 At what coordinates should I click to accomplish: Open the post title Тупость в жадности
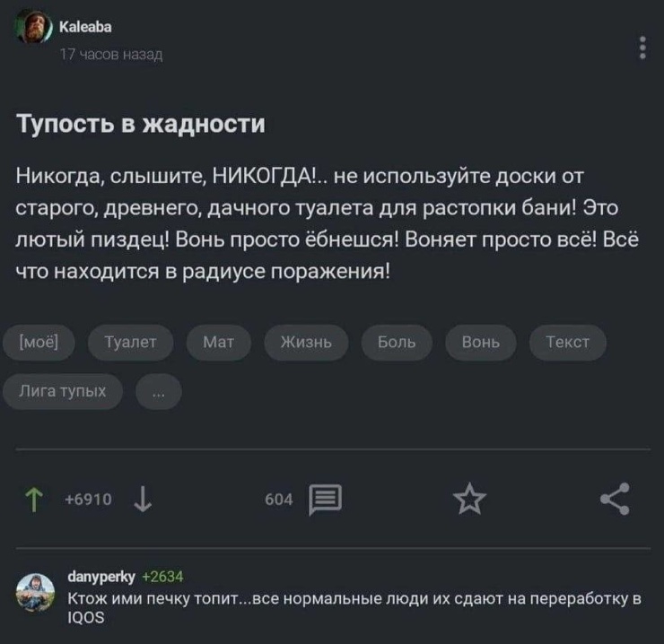(141, 123)
